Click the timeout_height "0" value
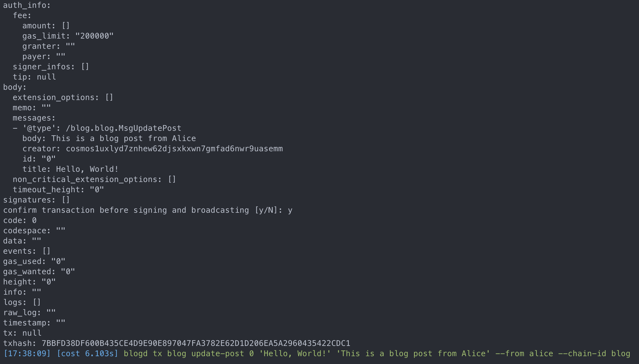 pos(97,190)
